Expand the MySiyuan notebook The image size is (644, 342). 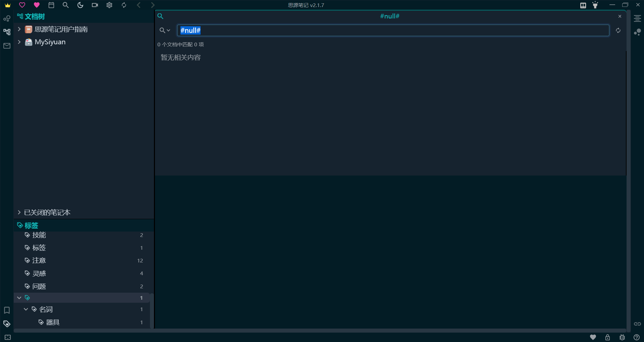click(x=19, y=42)
